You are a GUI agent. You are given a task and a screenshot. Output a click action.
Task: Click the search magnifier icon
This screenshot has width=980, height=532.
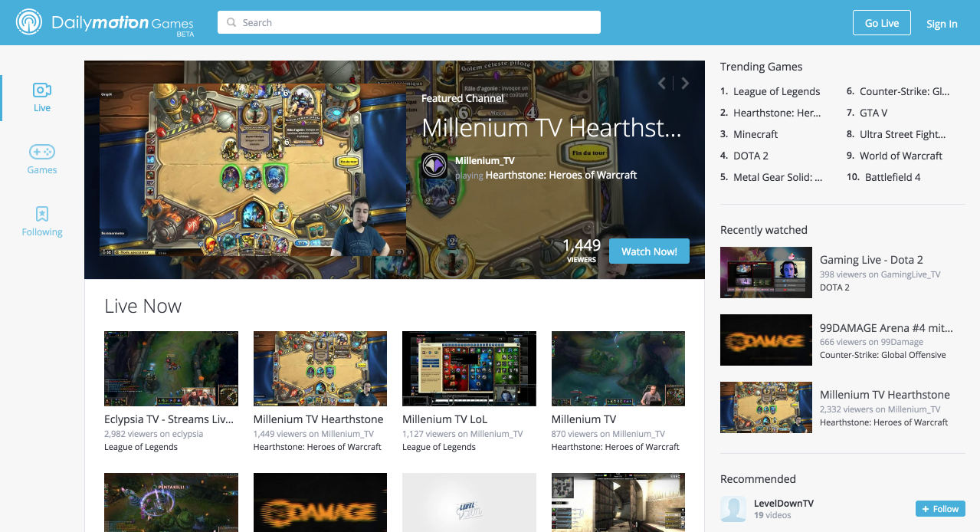[x=231, y=23]
